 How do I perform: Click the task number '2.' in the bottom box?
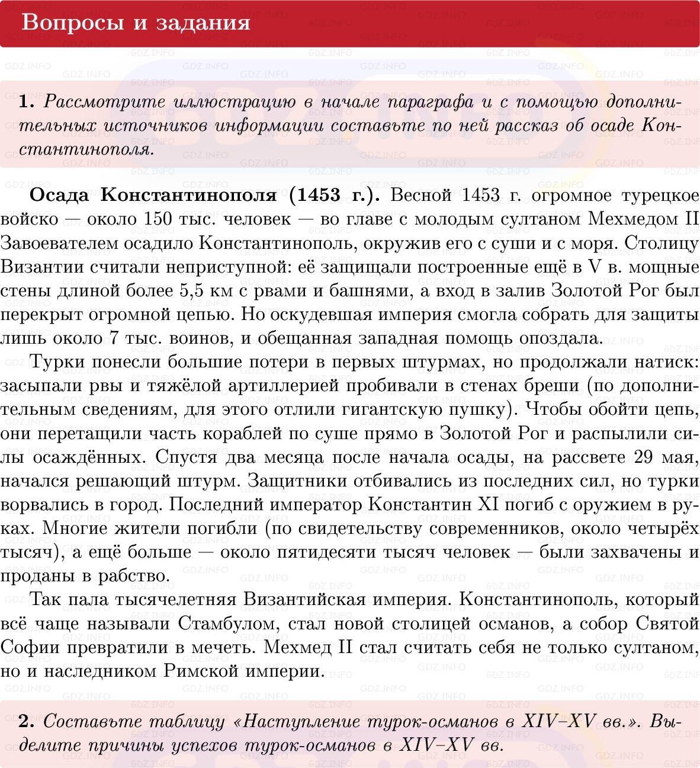[27, 721]
